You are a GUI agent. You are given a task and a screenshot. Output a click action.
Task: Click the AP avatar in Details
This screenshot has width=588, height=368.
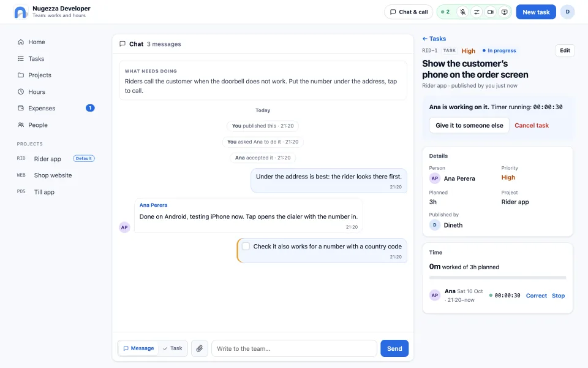pyautogui.click(x=435, y=178)
